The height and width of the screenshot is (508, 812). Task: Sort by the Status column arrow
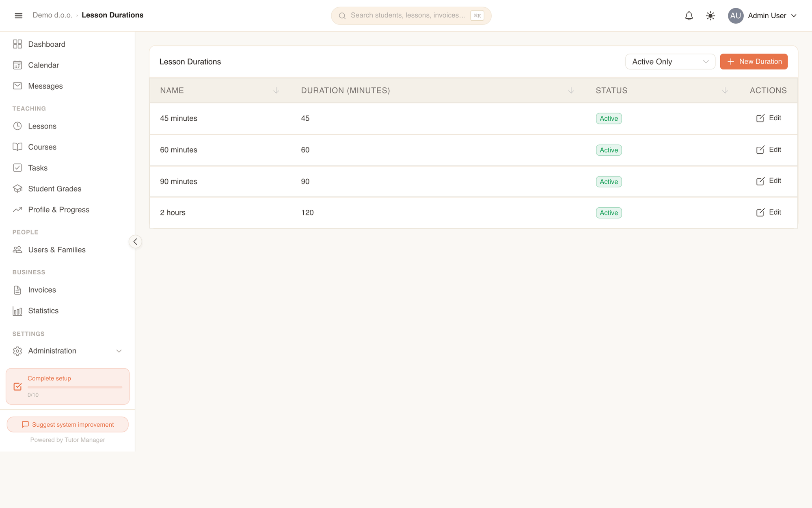pos(725,90)
